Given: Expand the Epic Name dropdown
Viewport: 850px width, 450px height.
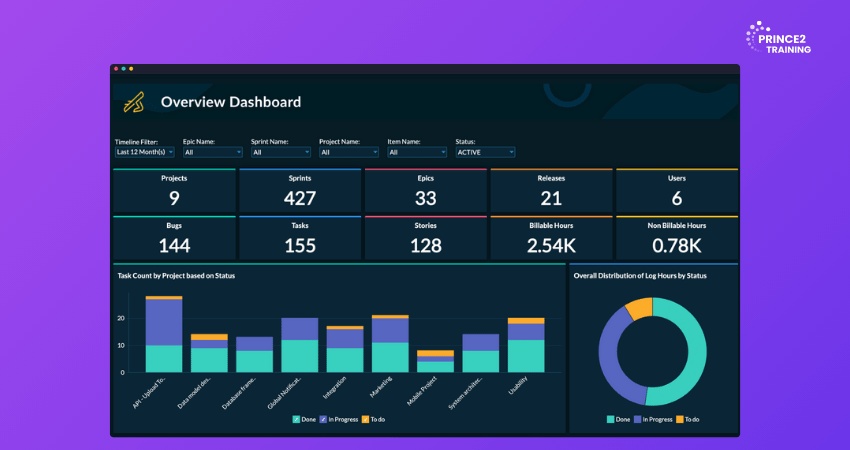Looking at the screenshot, I should [x=212, y=152].
